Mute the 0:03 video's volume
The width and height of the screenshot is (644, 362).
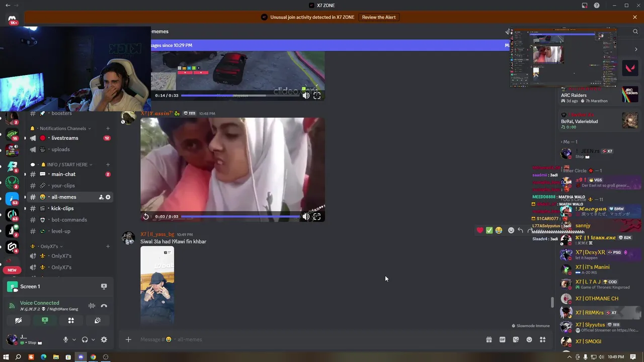(306, 217)
